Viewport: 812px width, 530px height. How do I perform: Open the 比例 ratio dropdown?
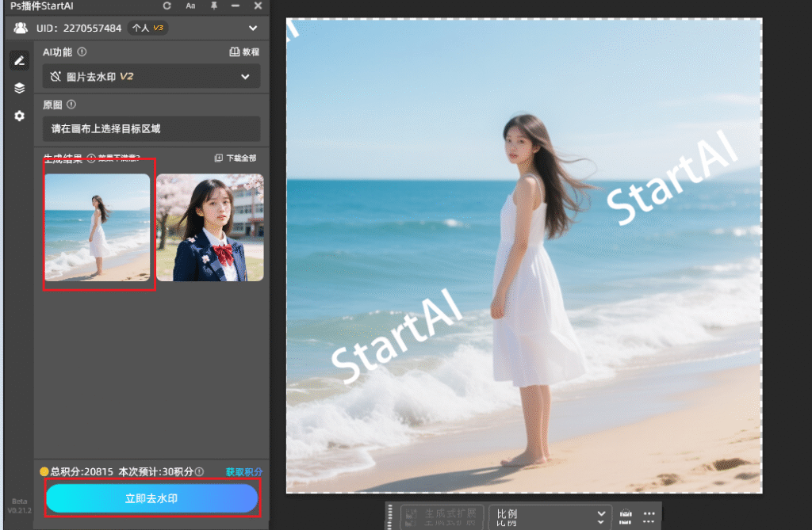pos(550,515)
